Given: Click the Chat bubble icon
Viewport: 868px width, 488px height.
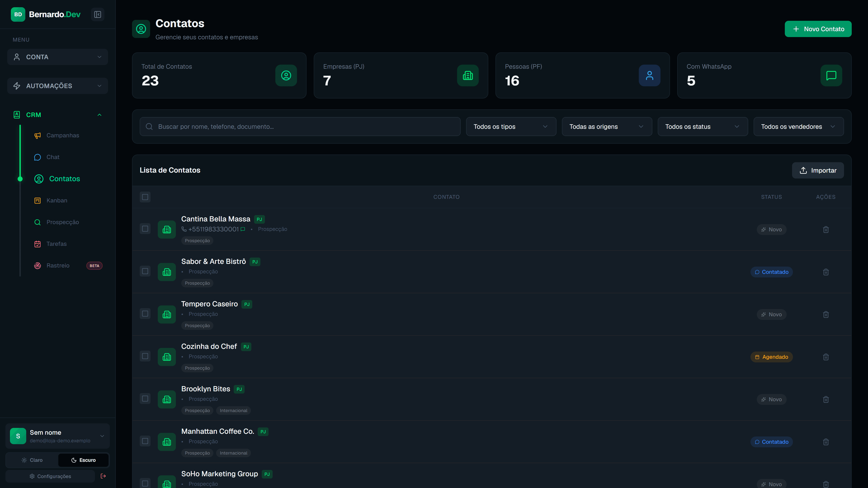Looking at the screenshot, I should pyautogui.click(x=37, y=157).
